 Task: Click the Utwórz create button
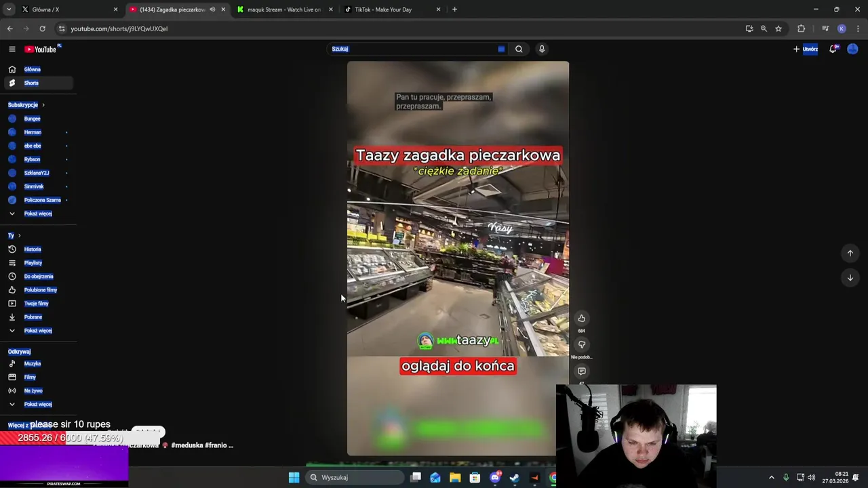pyautogui.click(x=806, y=49)
